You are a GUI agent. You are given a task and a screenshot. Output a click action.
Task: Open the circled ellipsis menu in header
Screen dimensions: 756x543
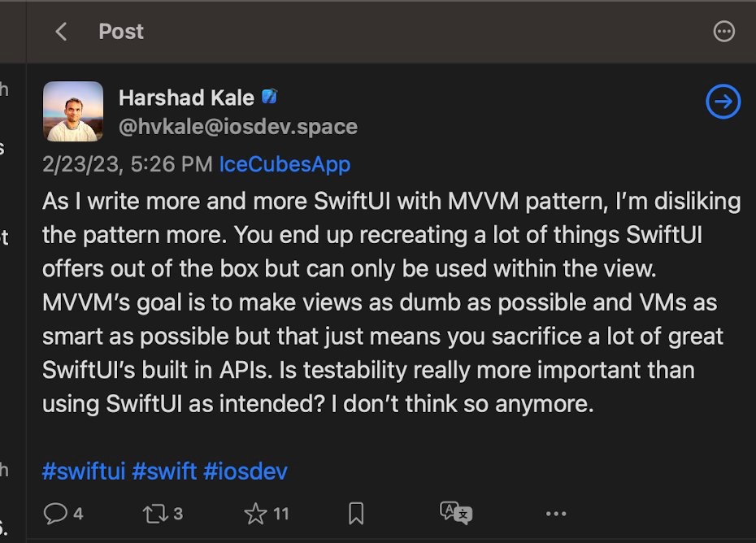pyautogui.click(x=723, y=32)
